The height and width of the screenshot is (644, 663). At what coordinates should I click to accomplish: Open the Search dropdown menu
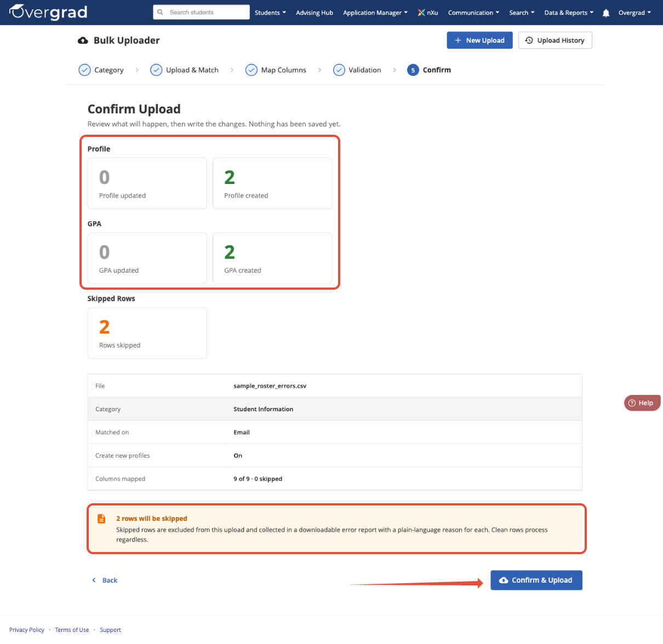point(522,13)
